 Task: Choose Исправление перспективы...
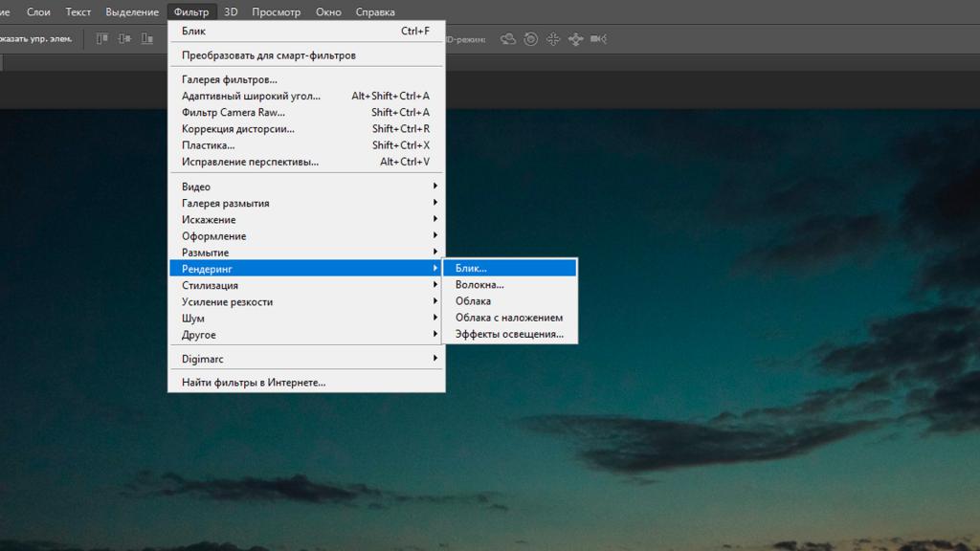coord(306,162)
